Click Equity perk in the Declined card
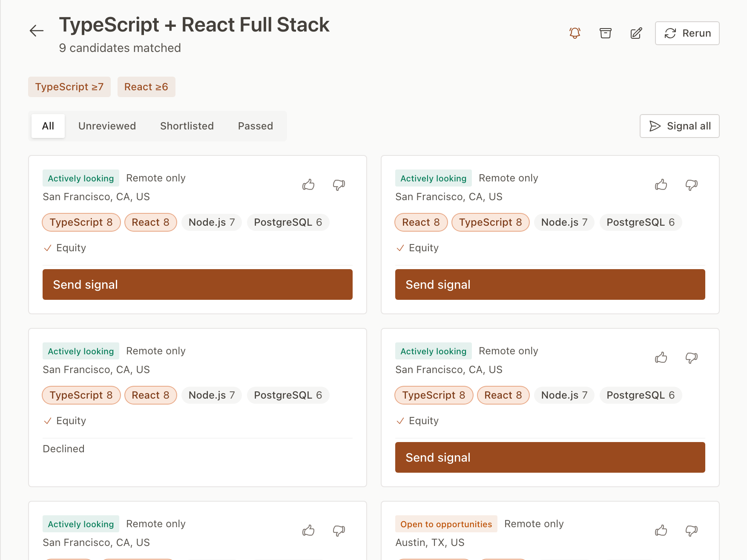This screenshot has width=747, height=560. point(65,421)
